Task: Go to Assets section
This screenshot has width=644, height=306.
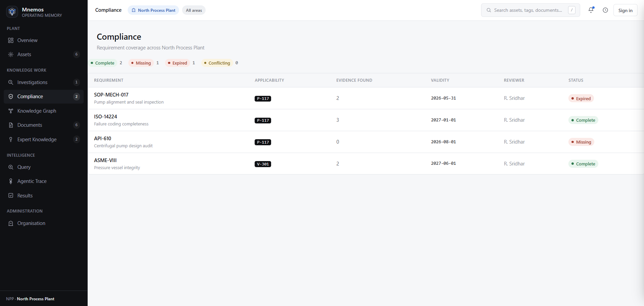Action: 44,54
